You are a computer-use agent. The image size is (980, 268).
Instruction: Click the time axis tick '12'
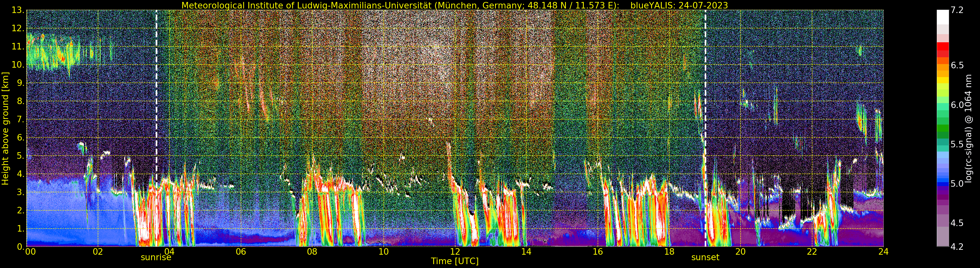click(455, 252)
